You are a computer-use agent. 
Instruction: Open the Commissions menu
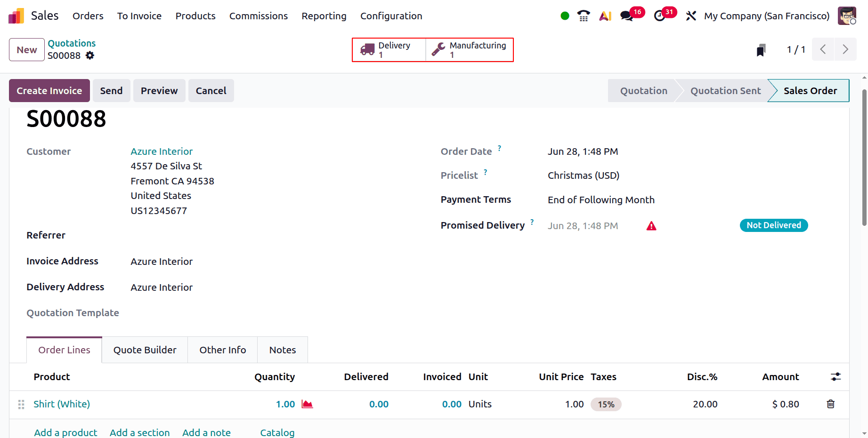259,16
